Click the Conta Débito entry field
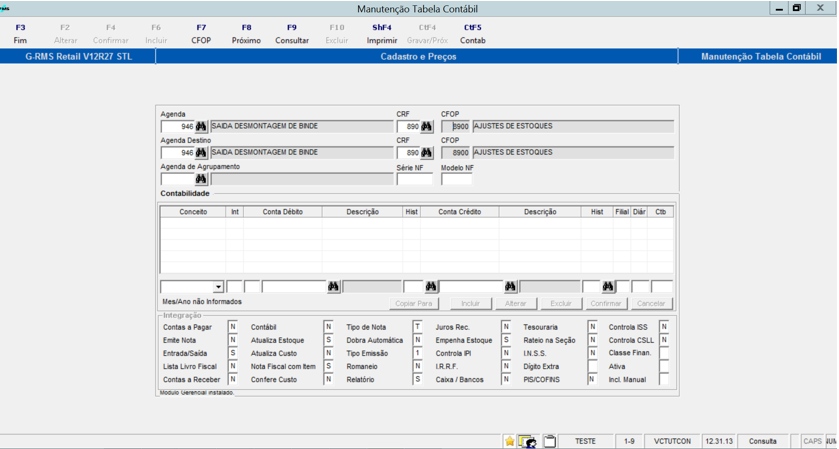 pyautogui.click(x=294, y=287)
